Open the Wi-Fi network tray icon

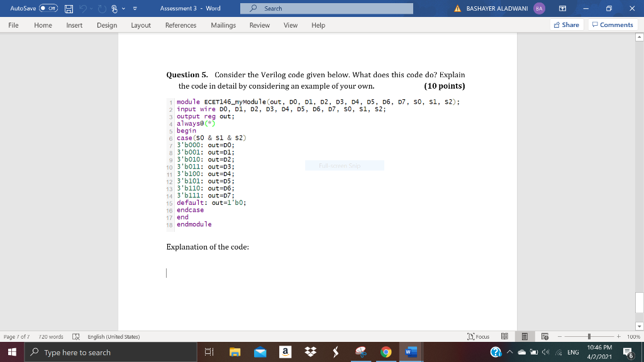tap(558, 352)
